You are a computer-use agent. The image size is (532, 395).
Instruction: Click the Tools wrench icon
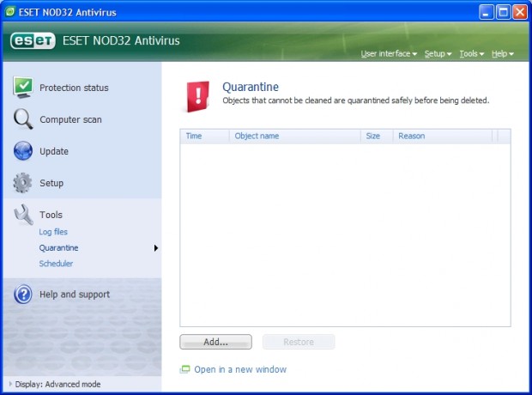click(x=23, y=215)
